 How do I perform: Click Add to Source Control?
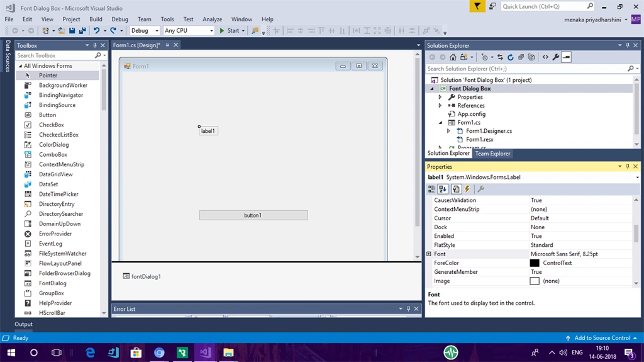(x=602, y=337)
